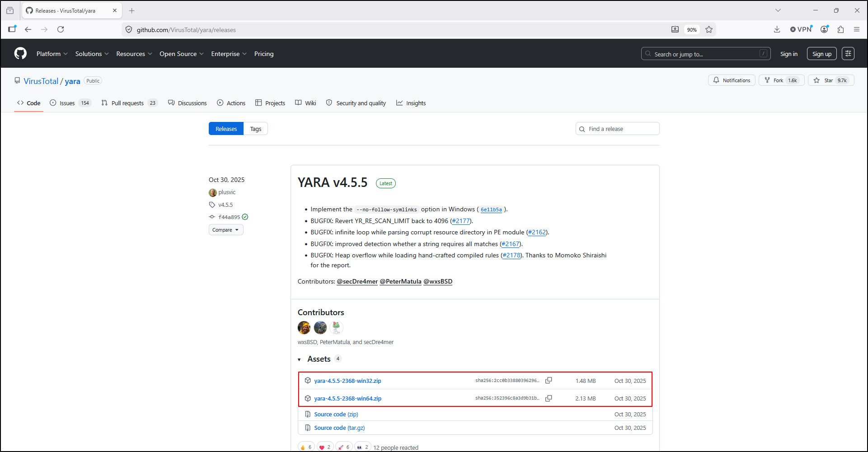Screen dimensions: 868x452
Task: Click the eyes reaction
Action: click(363, 447)
